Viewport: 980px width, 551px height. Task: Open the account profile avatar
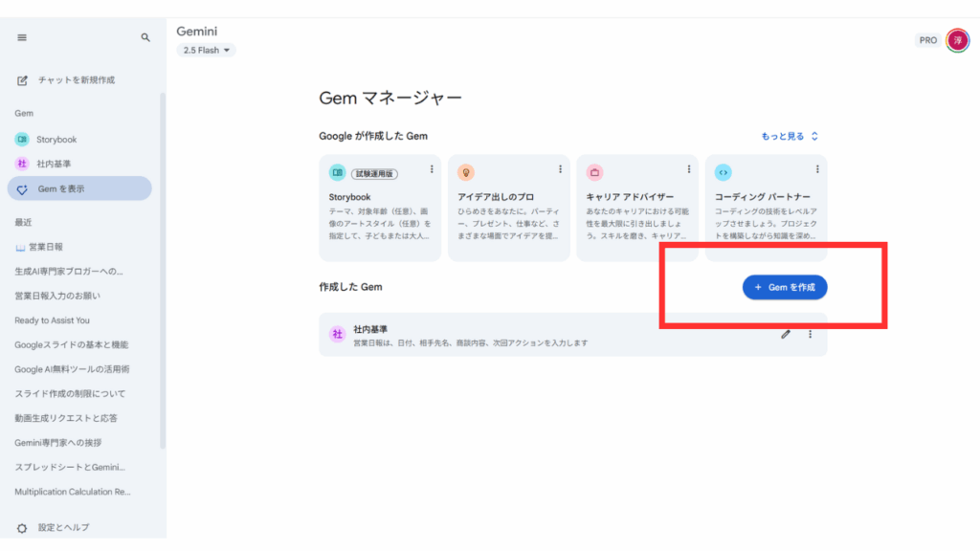tap(957, 40)
